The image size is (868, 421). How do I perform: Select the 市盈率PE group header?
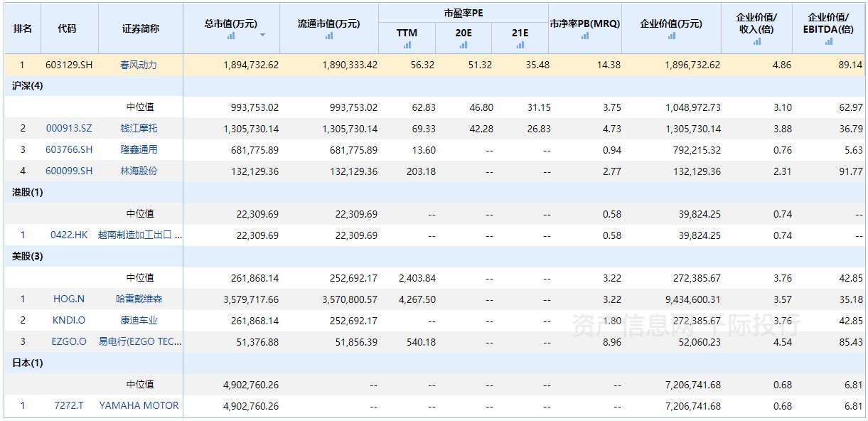(464, 14)
